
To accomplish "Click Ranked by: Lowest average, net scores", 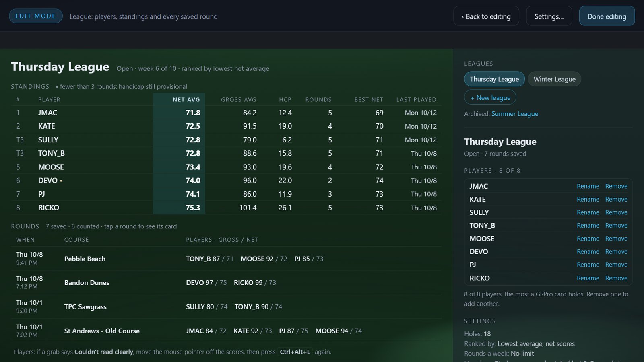I will click(x=519, y=343).
